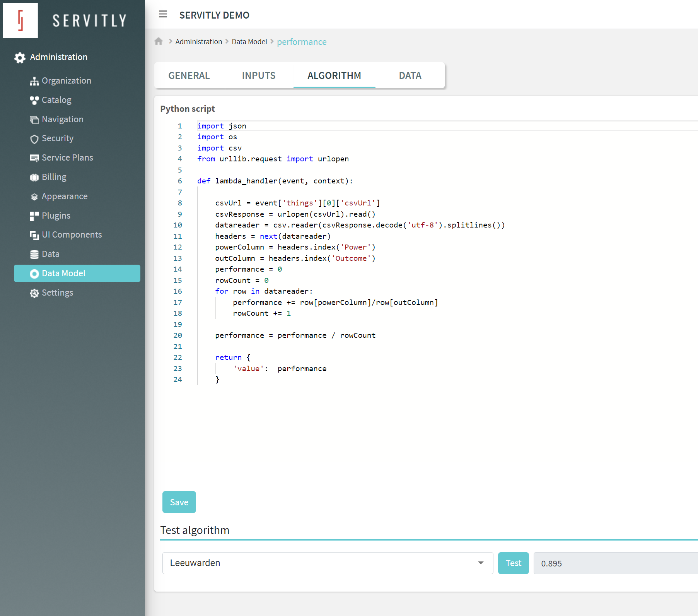Screen dimensions: 698x616
Task: Click the Administration gear icon
Action: [20, 58]
